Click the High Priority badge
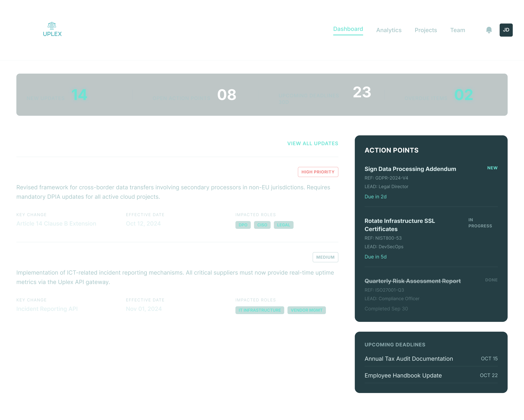Image resolution: width=524 pixels, height=420 pixels. 318,172
